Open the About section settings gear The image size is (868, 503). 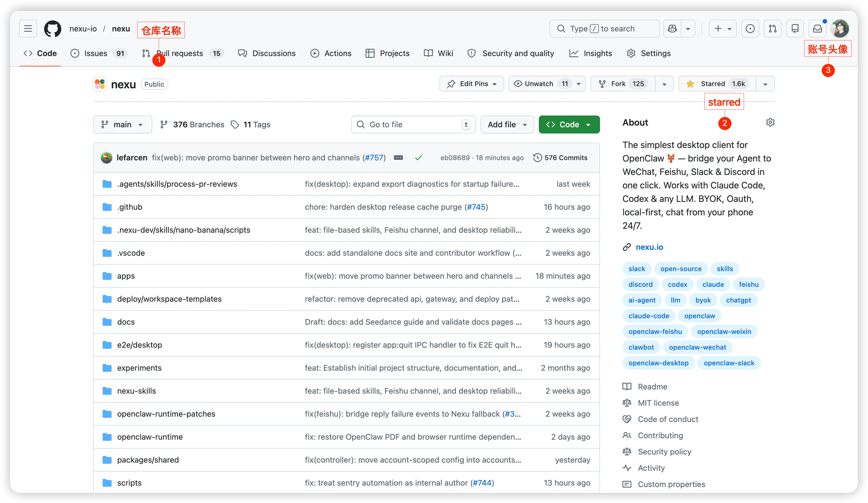[770, 122]
